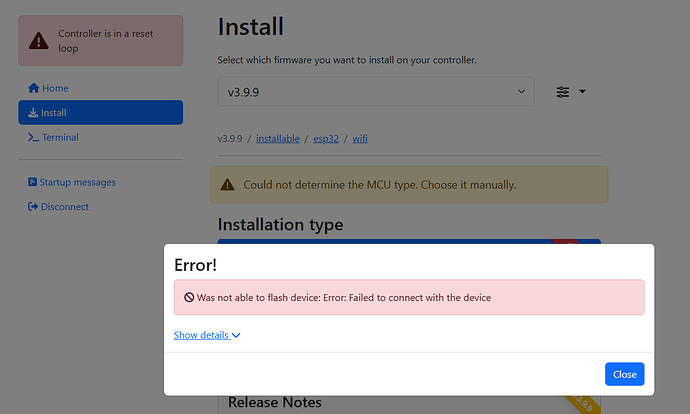
Task: Click the Release Notes heading
Action: click(275, 402)
